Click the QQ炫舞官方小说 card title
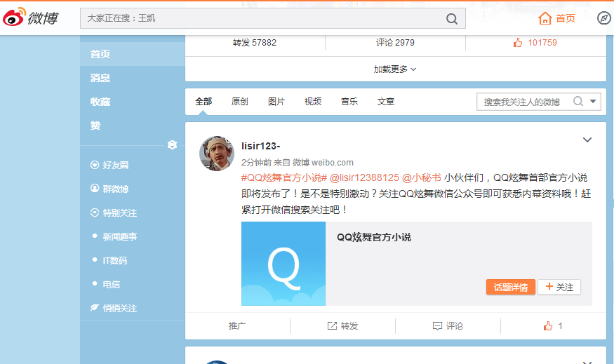The image size is (614, 364). pyautogui.click(x=374, y=237)
